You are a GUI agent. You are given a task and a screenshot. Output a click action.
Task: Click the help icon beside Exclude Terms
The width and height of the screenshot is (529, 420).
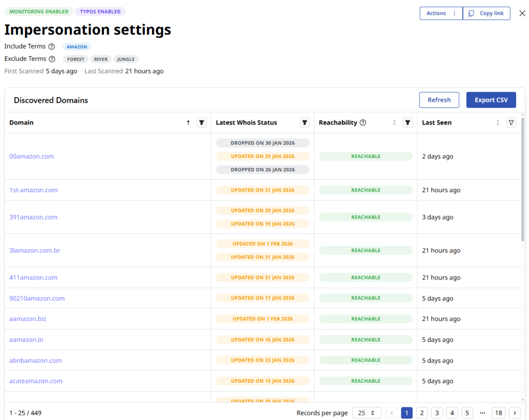tap(52, 58)
